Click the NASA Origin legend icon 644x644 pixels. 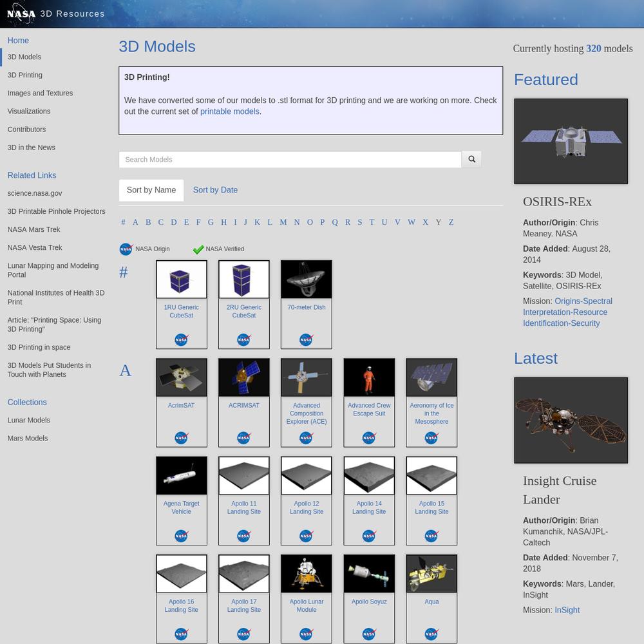(126, 249)
